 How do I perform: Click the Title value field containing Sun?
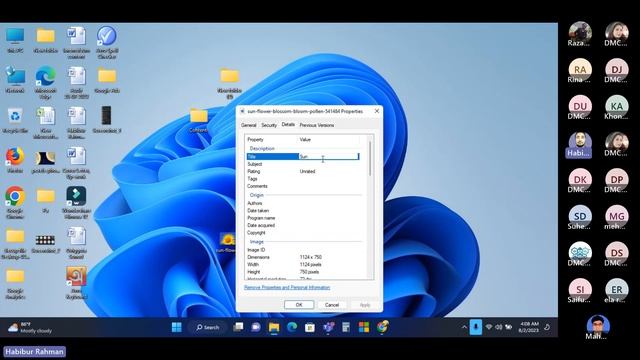[x=329, y=156]
